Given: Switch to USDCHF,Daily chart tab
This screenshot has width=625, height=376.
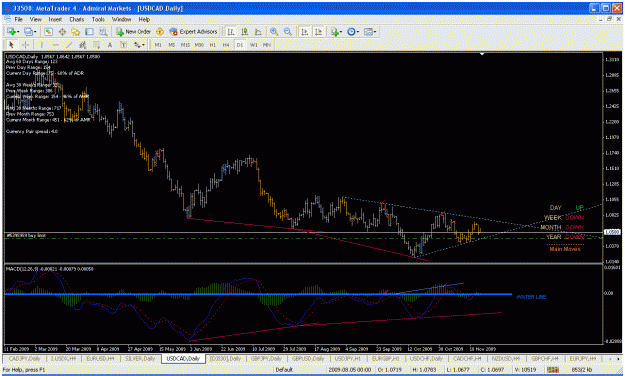Looking at the screenshot, I should click(x=426, y=359).
